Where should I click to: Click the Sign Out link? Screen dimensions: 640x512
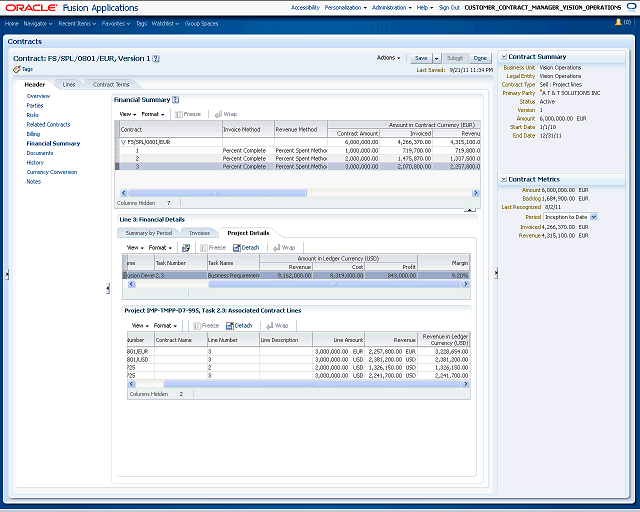[x=449, y=7]
